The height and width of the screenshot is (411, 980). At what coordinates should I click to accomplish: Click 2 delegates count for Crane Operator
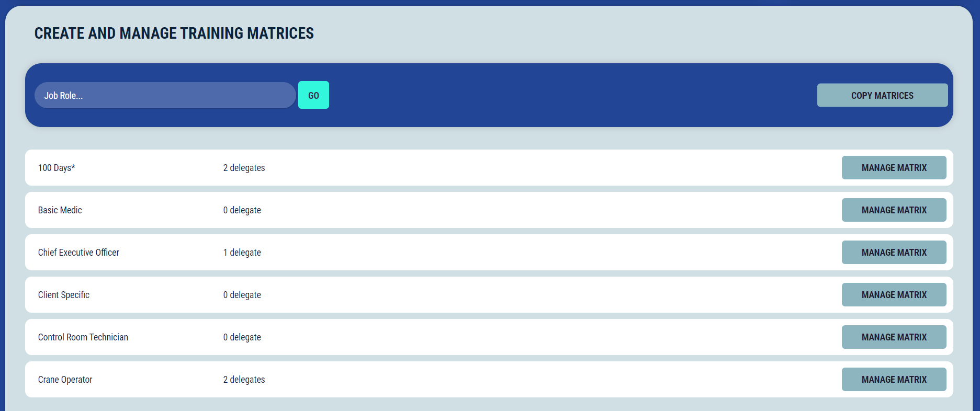[244, 380]
